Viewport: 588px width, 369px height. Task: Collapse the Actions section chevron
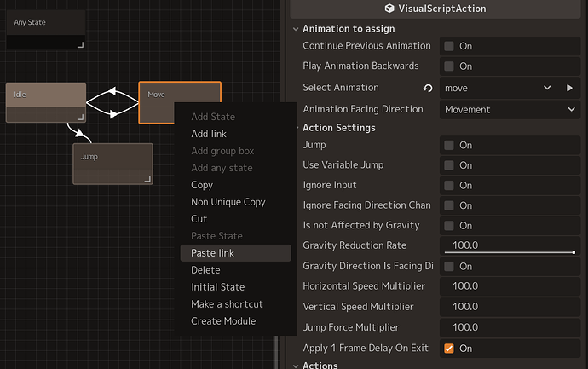296,366
